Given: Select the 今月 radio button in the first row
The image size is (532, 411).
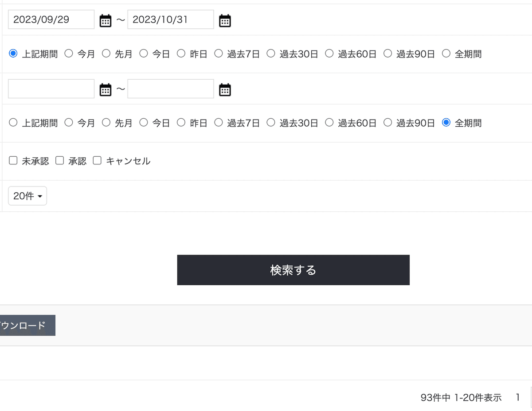Looking at the screenshot, I should 69,53.
